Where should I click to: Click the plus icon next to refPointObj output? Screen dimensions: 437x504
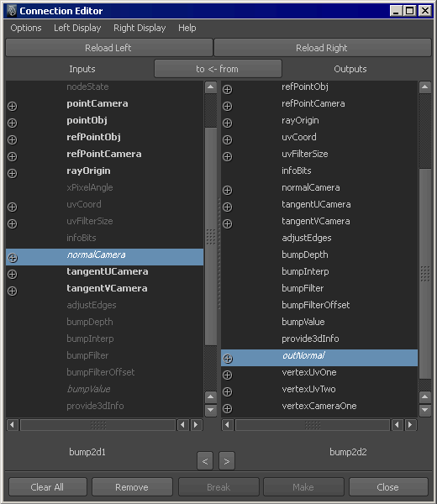click(228, 90)
